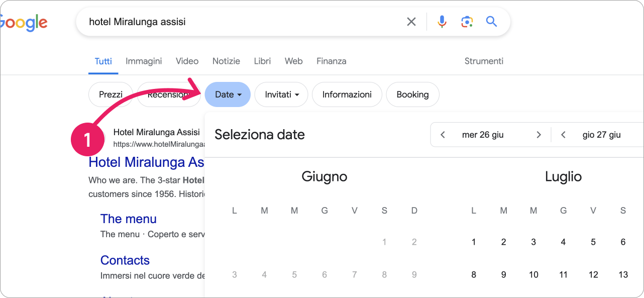Move check-out date back one day
The height and width of the screenshot is (298, 644).
pos(564,135)
